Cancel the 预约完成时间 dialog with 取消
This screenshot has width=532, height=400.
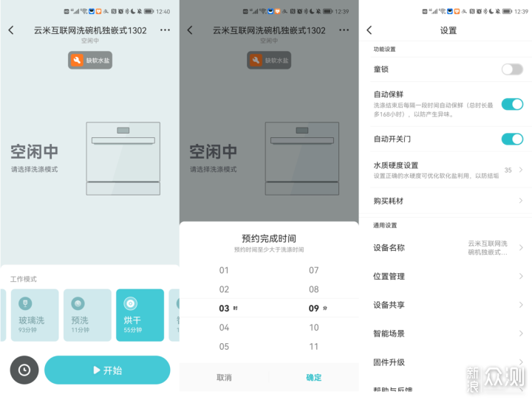[x=225, y=377]
